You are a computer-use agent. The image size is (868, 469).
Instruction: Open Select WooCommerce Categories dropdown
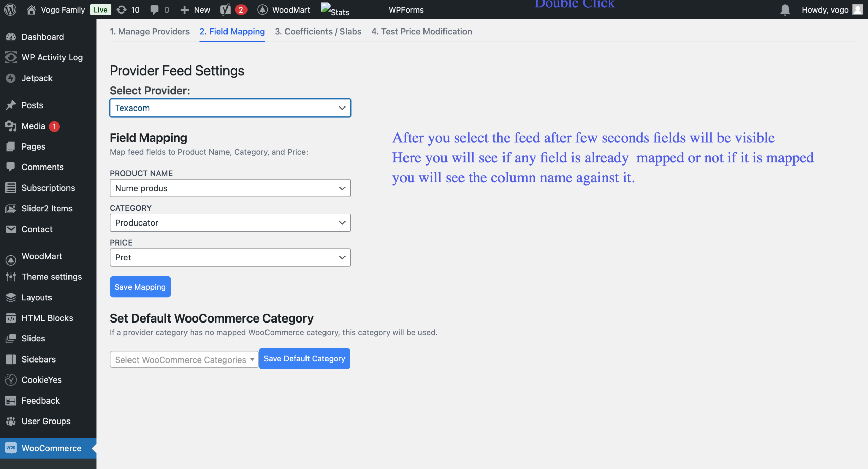coord(184,359)
